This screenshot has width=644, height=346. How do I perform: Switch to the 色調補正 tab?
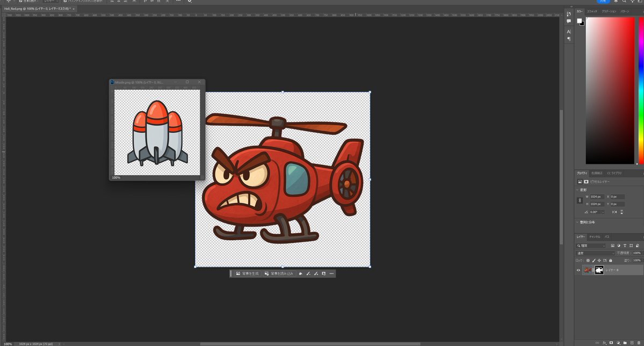point(596,173)
